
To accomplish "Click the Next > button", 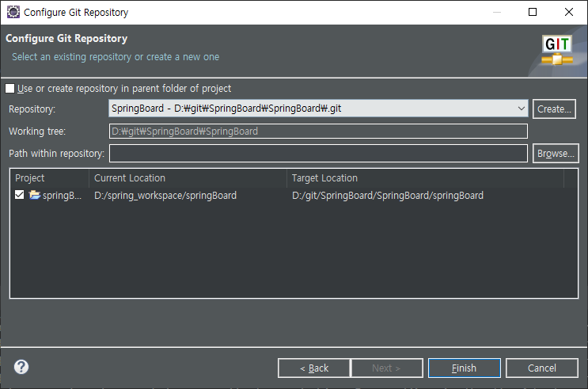I will click(387, 368).
